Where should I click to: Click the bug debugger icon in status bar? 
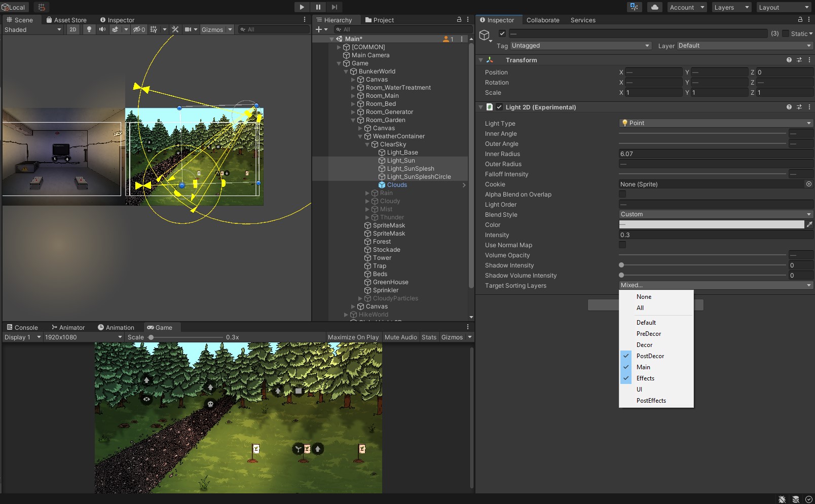coord(782,499)
